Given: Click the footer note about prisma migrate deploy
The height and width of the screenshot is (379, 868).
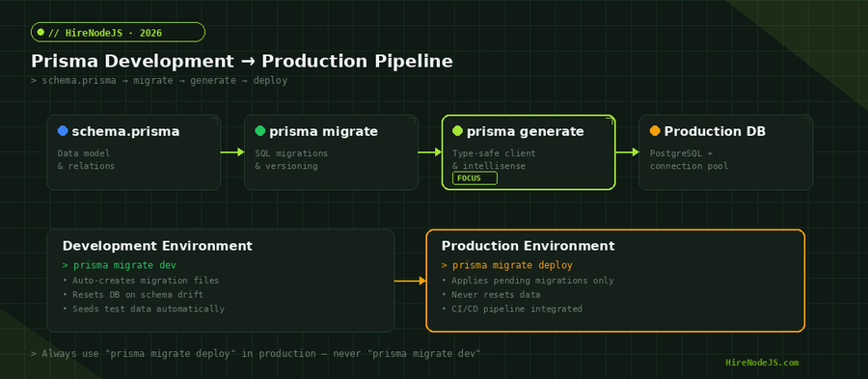Looking at the screenshot, I should click(256, 354).
